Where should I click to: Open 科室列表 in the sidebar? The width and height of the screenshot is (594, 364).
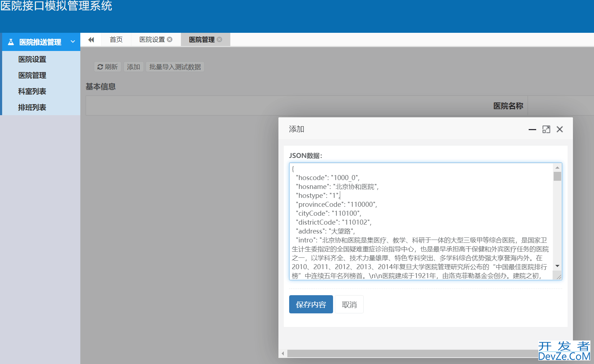[32, 91]
